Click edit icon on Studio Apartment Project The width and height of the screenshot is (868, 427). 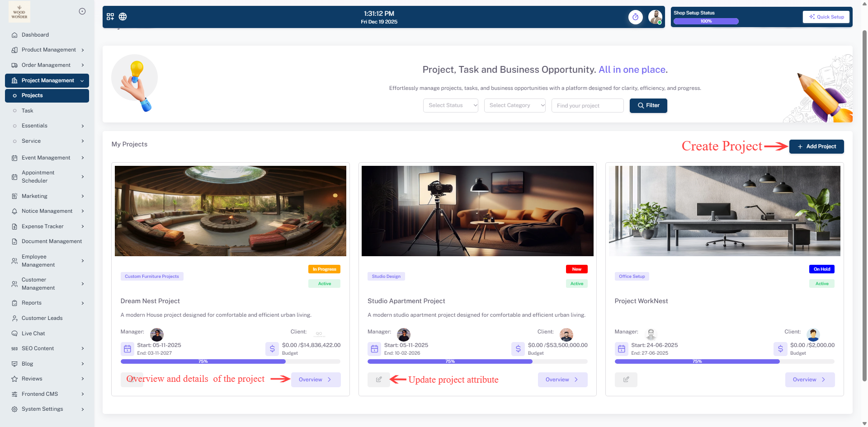[378, 380]
